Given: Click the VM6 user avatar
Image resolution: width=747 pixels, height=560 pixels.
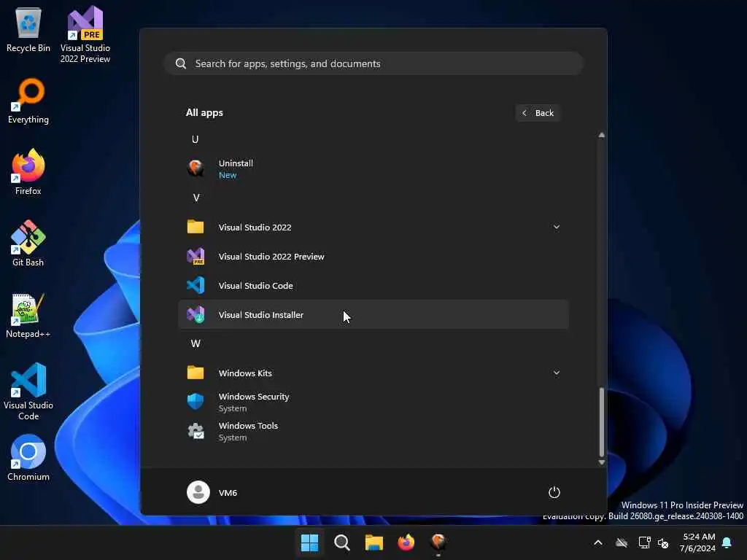Looking at the screenshot, I should [x=198, y=492].
